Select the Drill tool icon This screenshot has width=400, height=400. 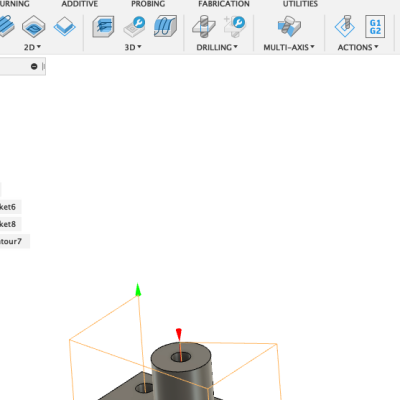tap(204, 26)
